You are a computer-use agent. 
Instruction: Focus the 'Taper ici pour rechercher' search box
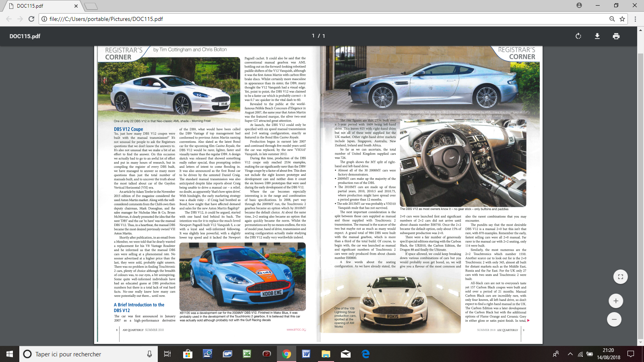[x=89, y=354]
